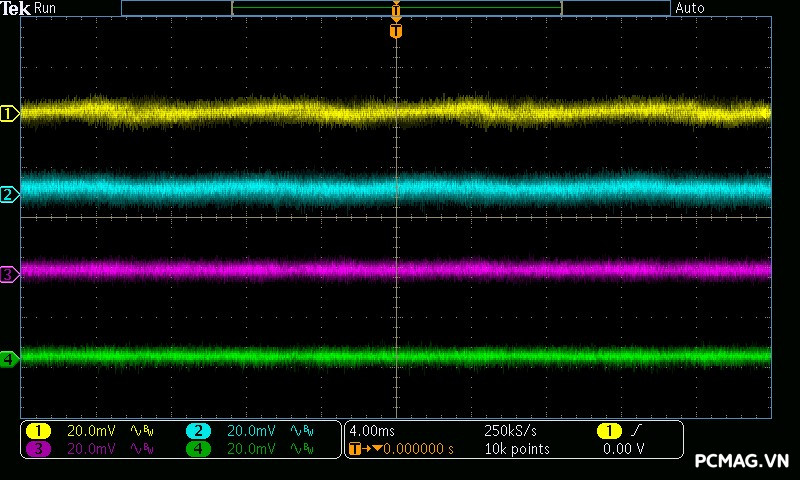The width and height of the screenshot is (800, 480).
Task: Select the magenta channel 3 badge in readout
Action: click(x=38, y=449)
